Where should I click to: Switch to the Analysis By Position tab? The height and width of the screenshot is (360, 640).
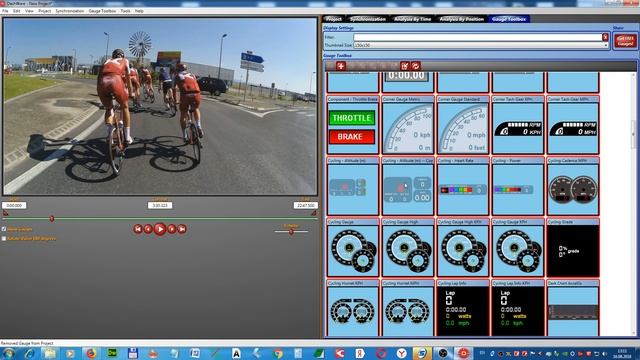(x=462, y=19)
